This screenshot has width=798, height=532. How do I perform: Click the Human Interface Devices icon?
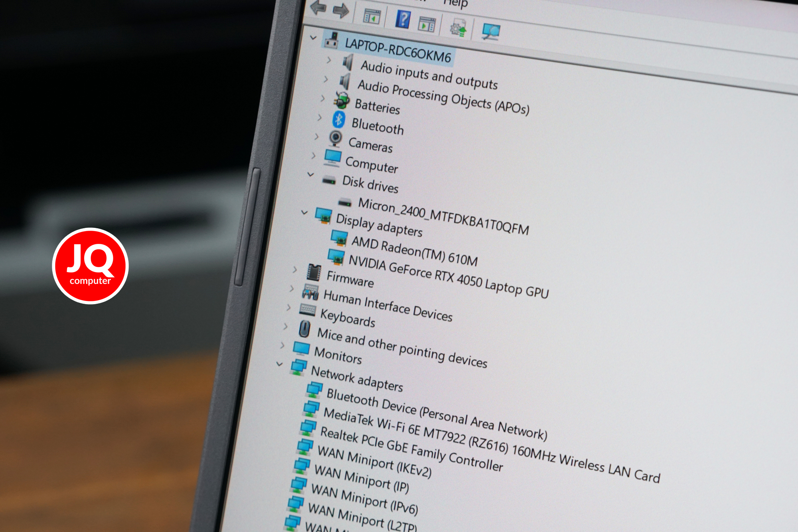pos(310,292)
